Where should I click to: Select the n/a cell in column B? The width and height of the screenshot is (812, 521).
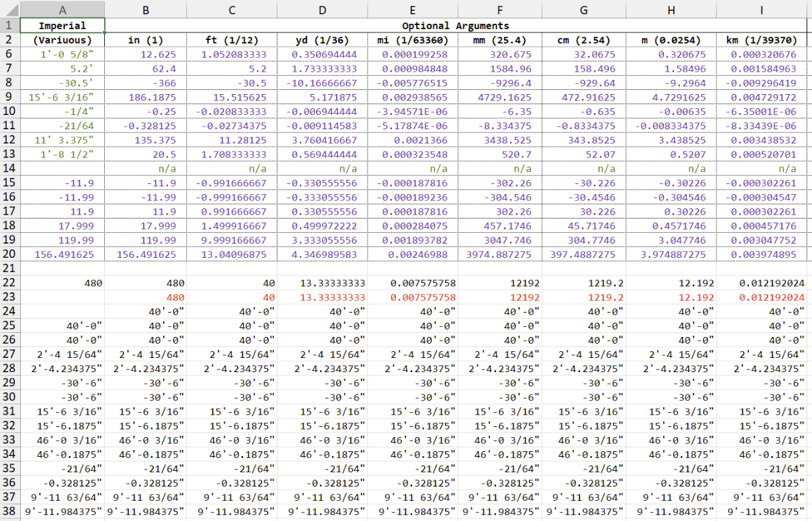(x=145, y=168)
